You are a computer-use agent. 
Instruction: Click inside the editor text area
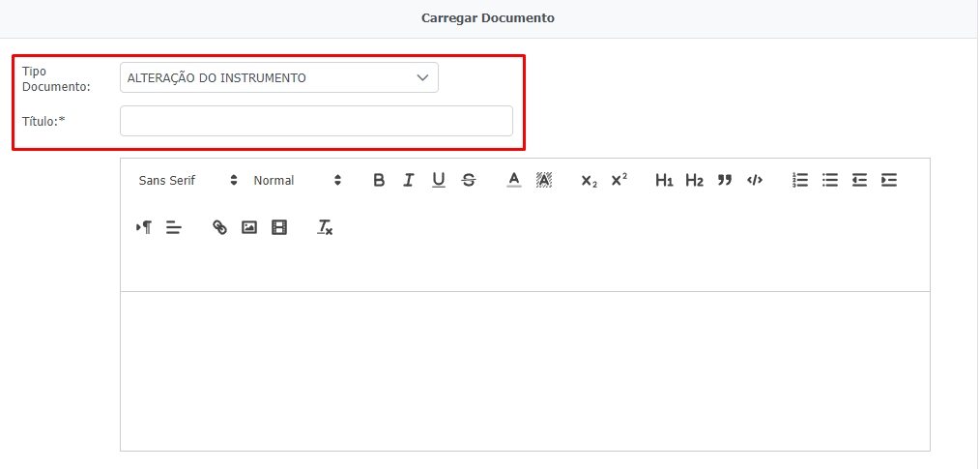click(525, 370)
